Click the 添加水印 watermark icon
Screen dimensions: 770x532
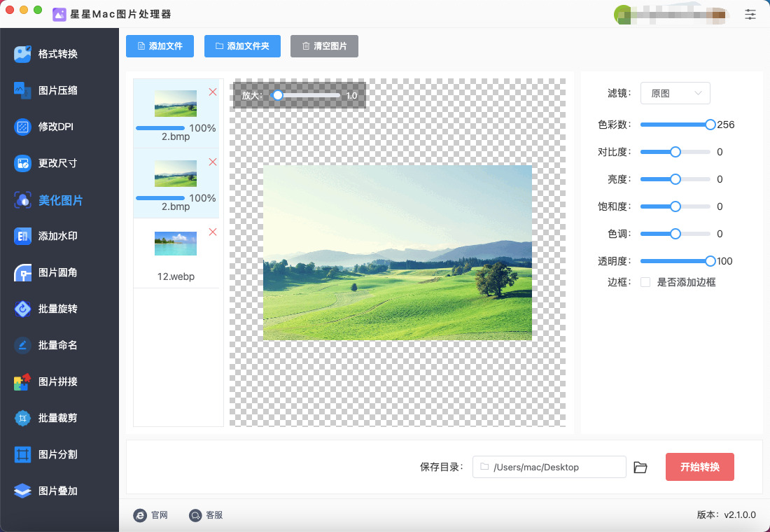pyautogui.click(x=23, y=236)
